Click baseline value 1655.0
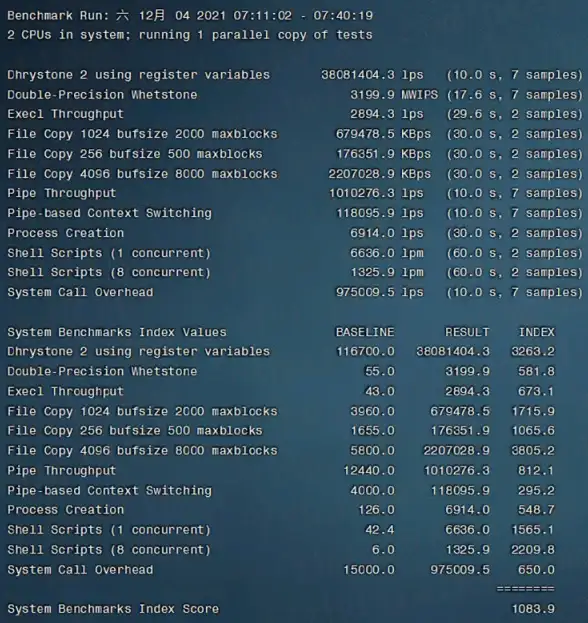 tap(373, 431)
